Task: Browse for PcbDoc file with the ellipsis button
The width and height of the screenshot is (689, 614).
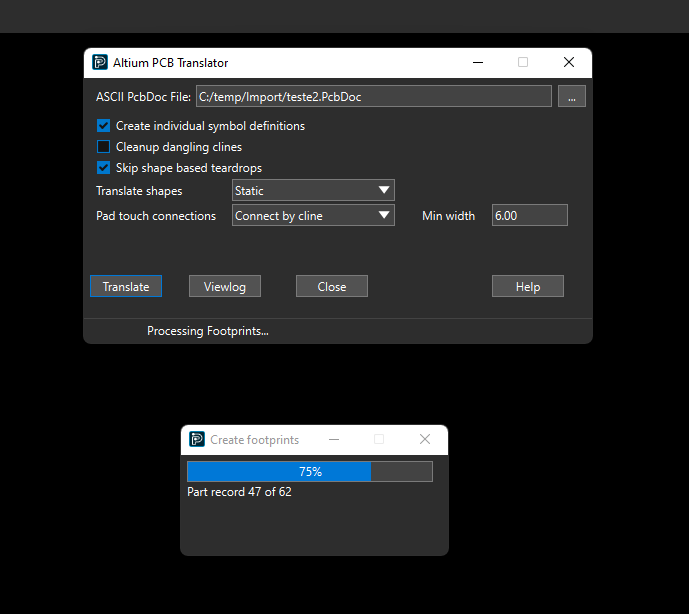Action: (x=572, y=96)
